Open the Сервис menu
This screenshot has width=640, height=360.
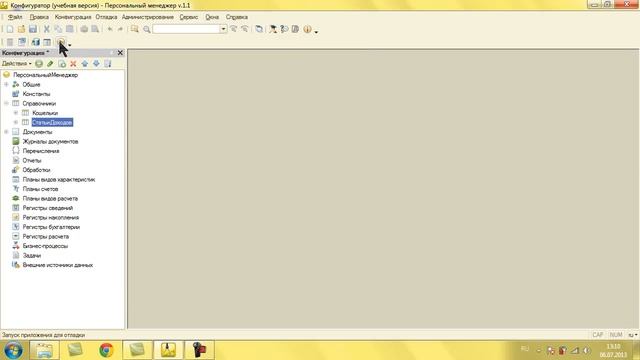click(189, 17)
